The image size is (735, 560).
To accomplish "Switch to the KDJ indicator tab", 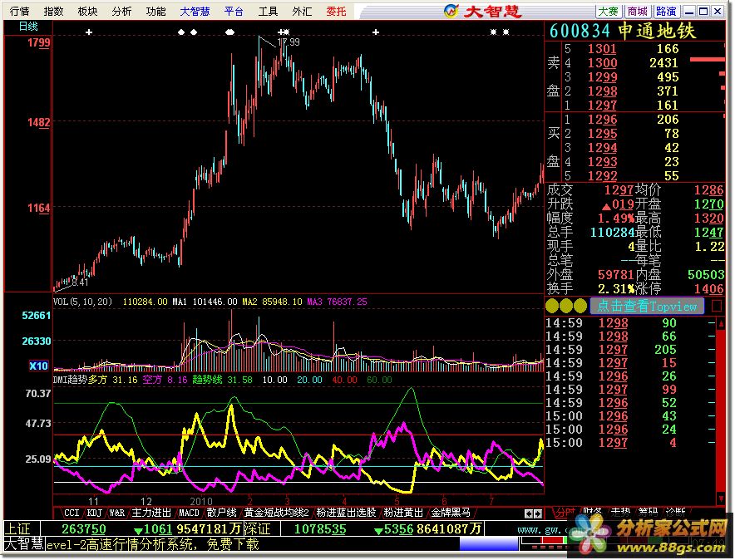I will click(x=94, y=513).
